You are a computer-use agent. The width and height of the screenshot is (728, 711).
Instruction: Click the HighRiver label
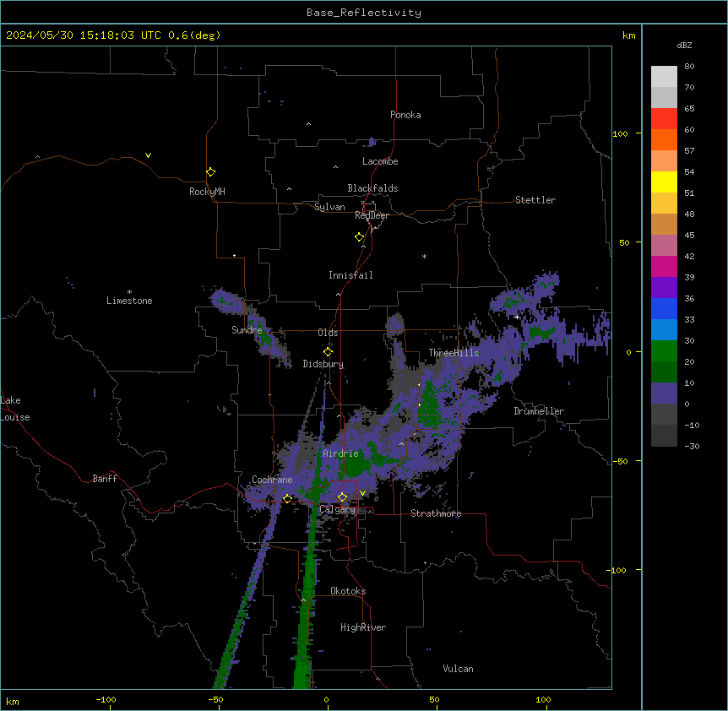click(x=363, y=627)
